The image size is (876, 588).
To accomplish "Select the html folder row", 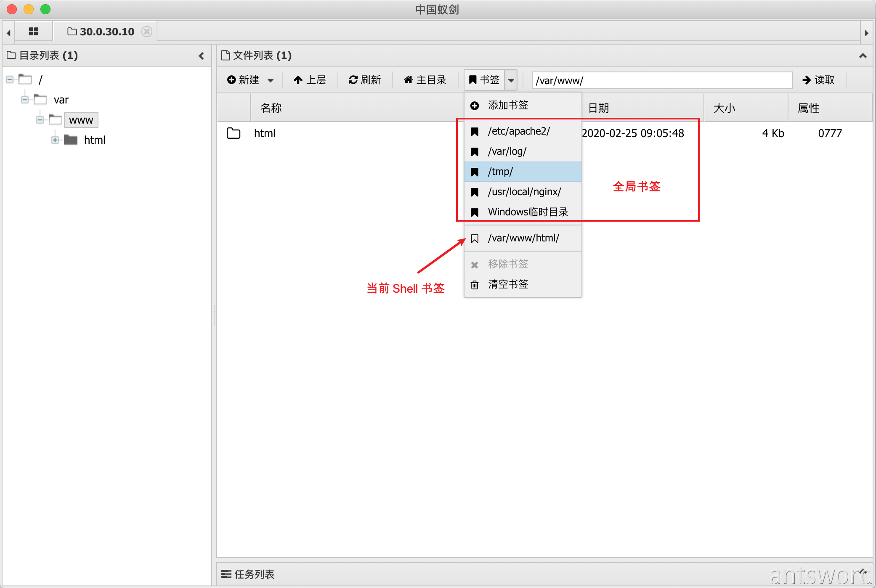I will (265, 133).
